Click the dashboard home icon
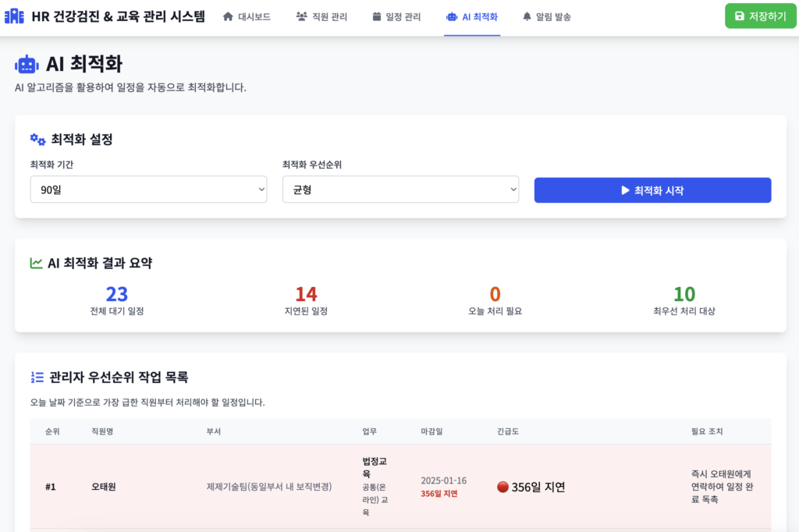 [228, 16]
